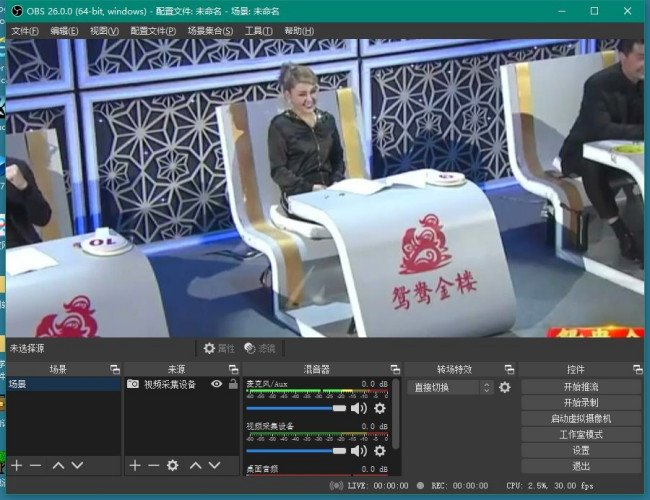
Task: Remove the selected scene with minus icon
Action: click(x=36, y=466)
